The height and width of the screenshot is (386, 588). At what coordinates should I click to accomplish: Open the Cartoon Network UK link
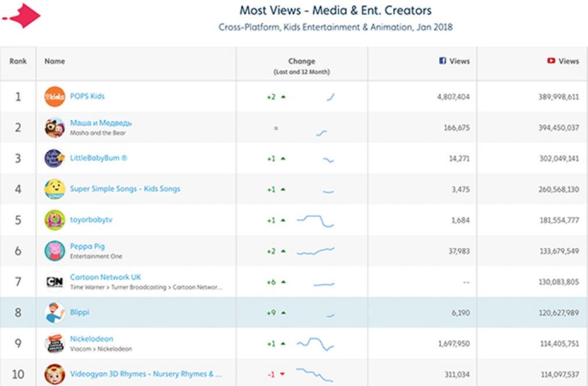[x=105, y=277]
